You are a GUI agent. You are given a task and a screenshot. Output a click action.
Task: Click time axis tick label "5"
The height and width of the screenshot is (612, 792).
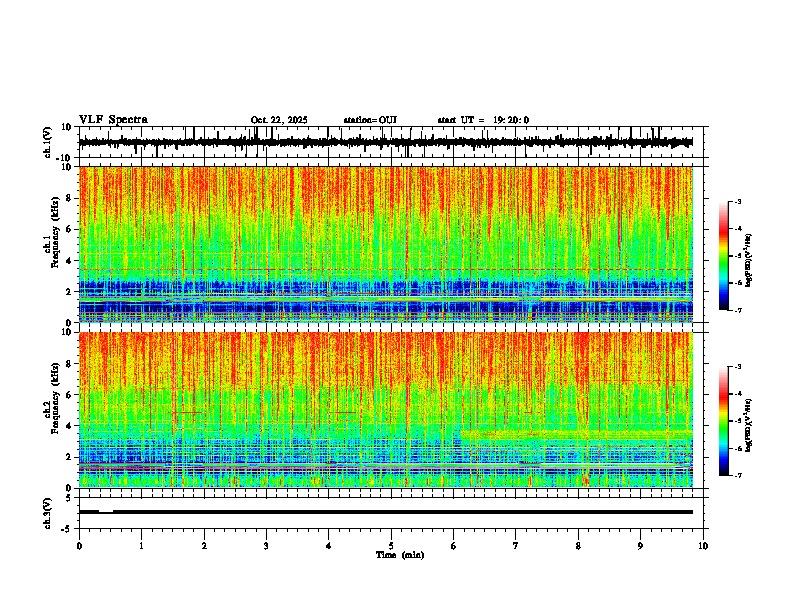tap(391, 546)
